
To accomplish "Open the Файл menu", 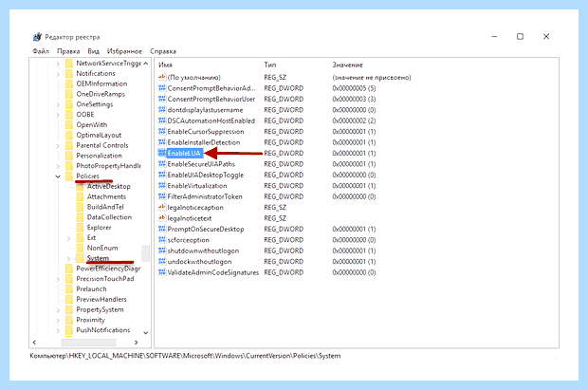I will [41, 51].
